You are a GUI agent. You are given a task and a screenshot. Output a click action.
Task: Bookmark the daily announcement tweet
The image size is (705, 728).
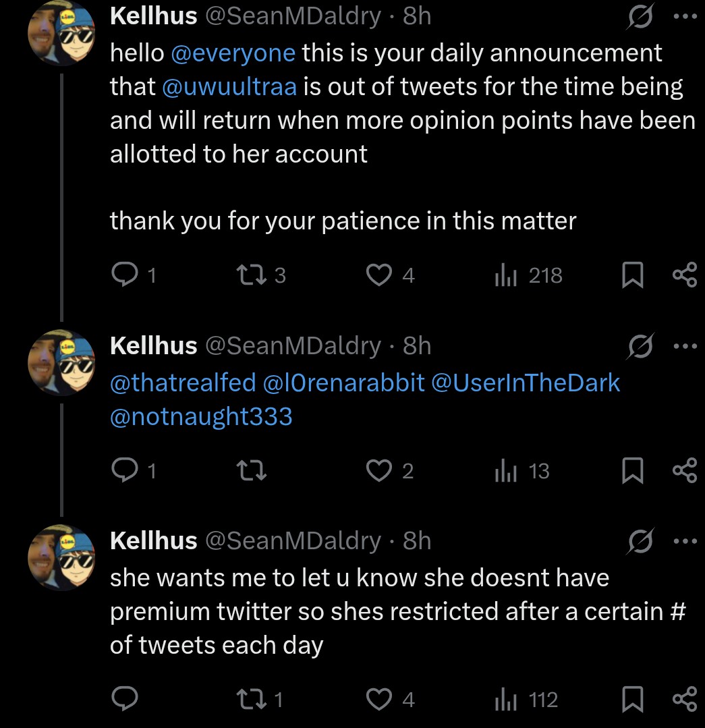click(x=631, y=275)
